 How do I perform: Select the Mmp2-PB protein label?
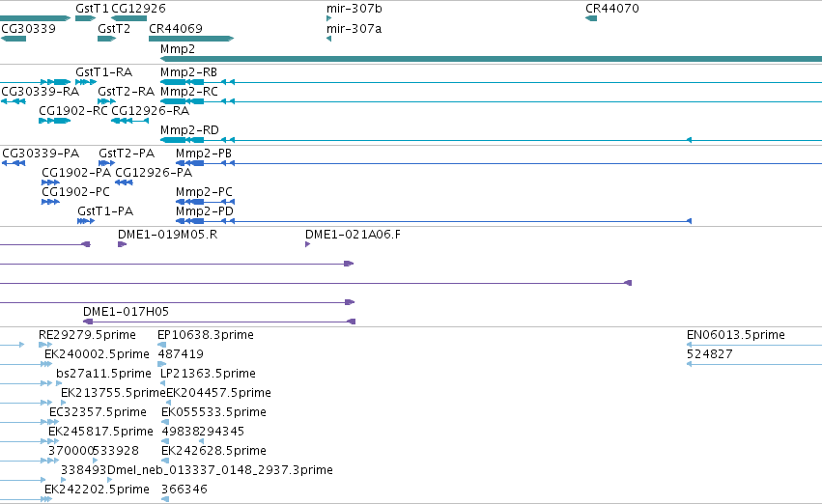point(204,153)
